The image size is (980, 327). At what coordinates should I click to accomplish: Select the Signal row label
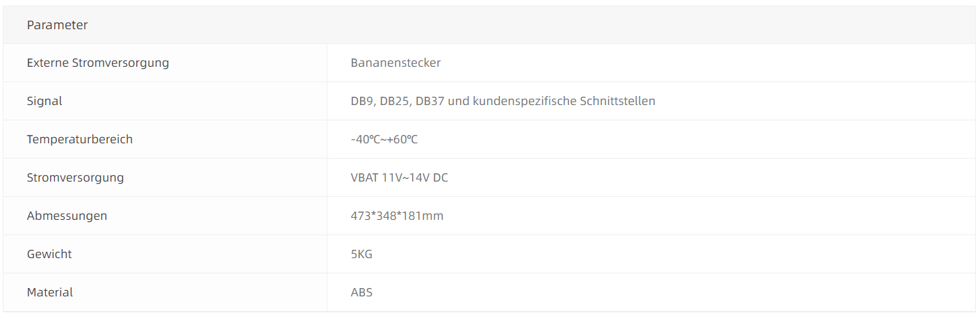44,101
